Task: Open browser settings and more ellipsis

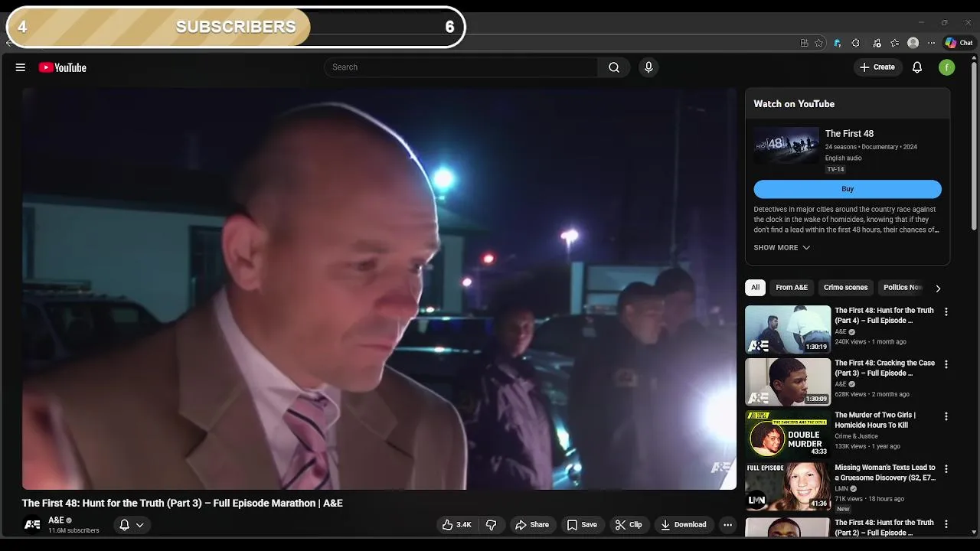Action: click(x=931, y=43)
